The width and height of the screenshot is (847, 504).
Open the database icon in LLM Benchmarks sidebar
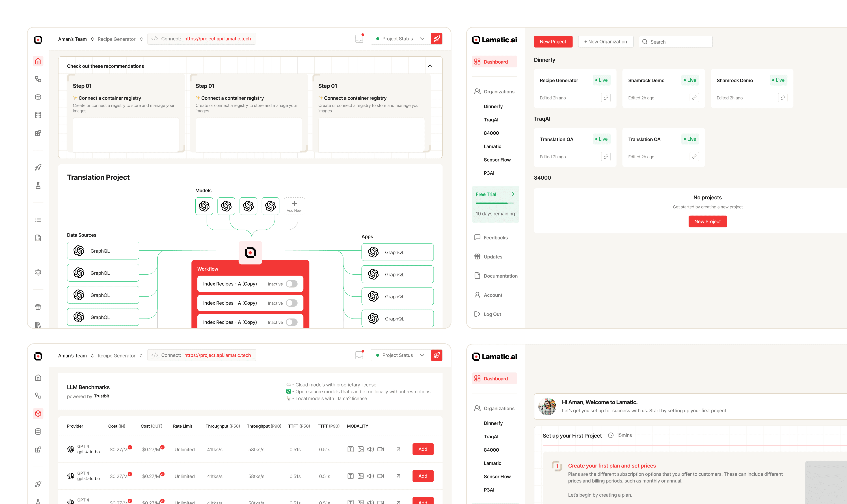click(38, 432)
